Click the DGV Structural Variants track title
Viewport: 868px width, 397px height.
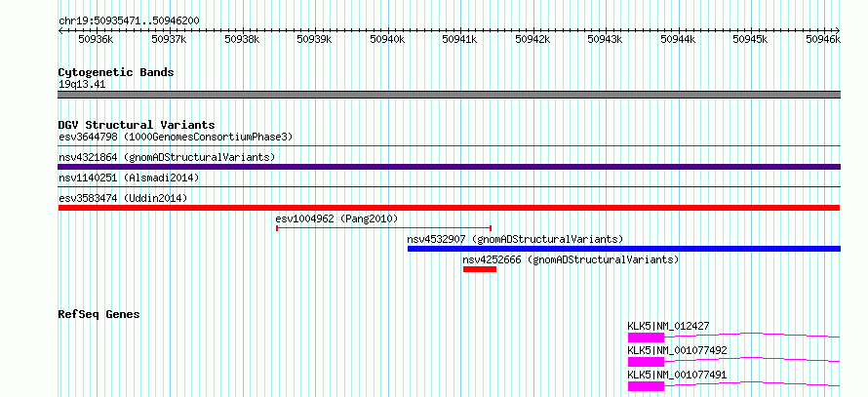pos(137,125)
